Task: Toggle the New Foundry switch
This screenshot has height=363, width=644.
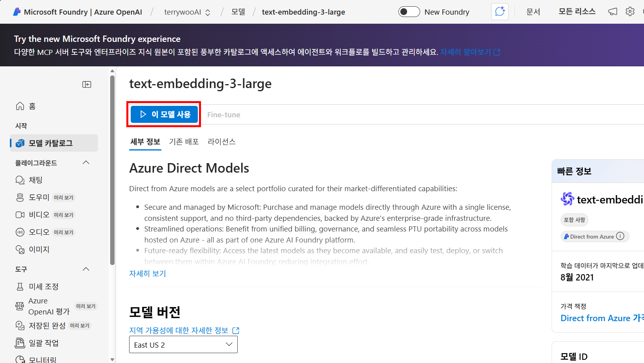Action: (409, 12)
